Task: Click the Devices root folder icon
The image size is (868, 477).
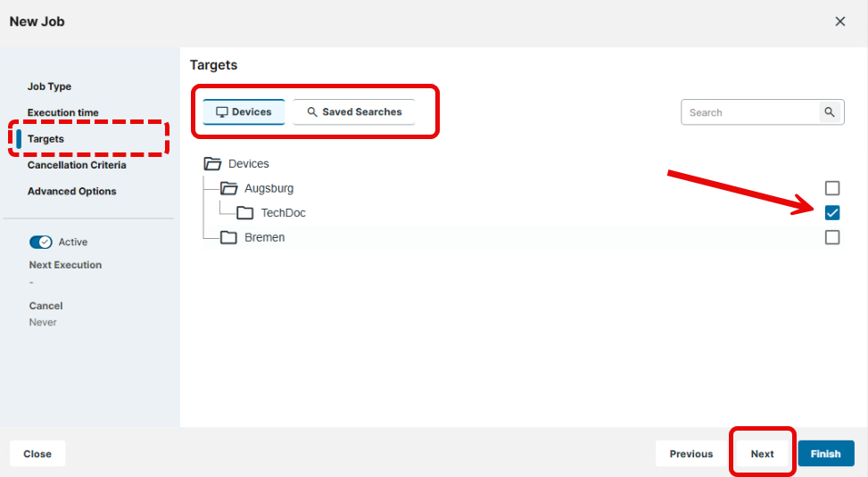Action: [x=211, y=164]
